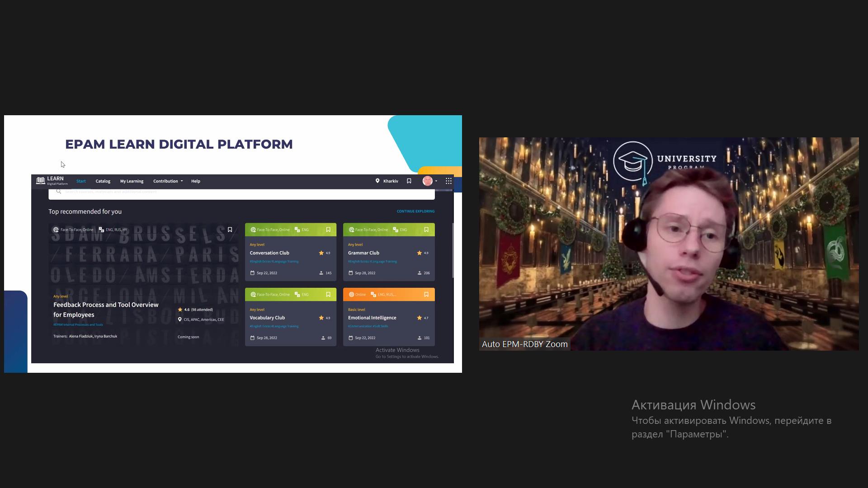Open the apps grid menu

[448, 181]
